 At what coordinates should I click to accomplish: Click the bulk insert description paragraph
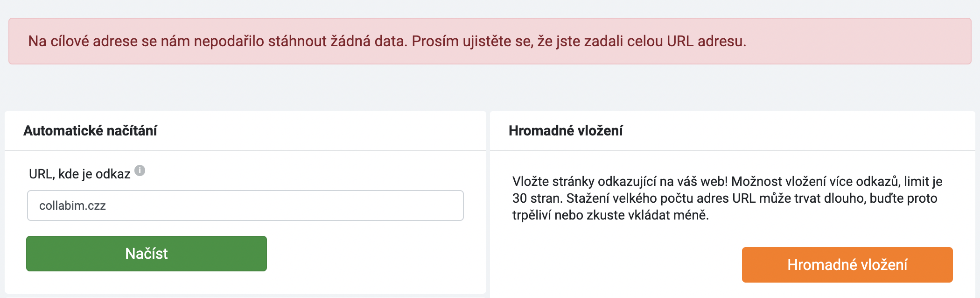tap(727, 198)
